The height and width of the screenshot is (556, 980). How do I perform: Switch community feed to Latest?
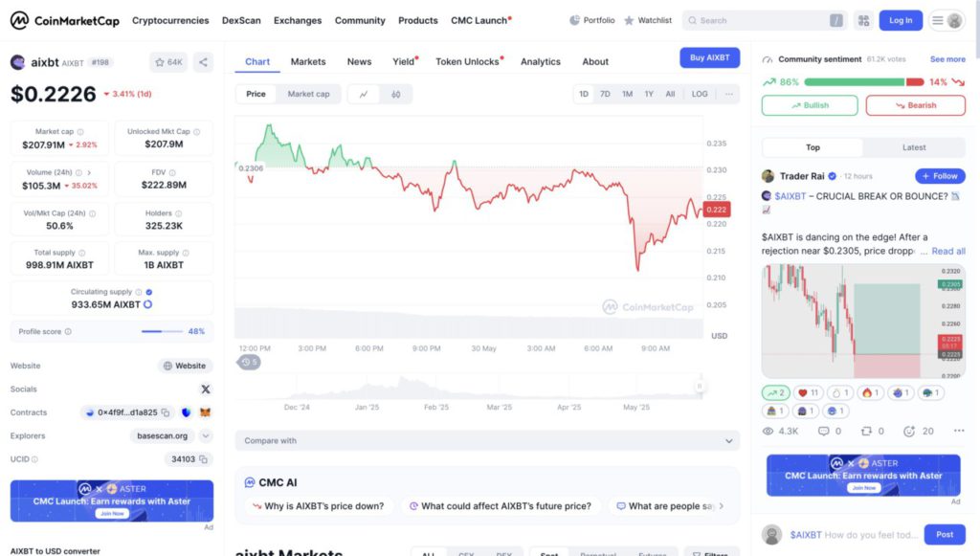[x=914, y=147]
